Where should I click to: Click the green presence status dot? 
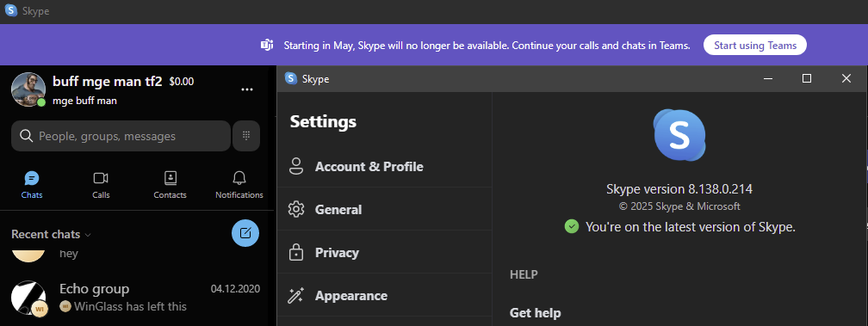41,102
